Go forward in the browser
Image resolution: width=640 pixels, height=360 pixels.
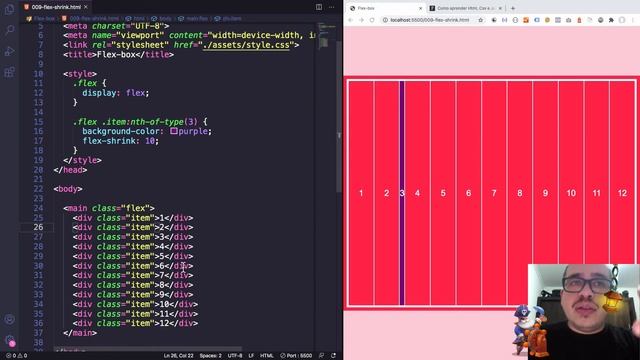[361, 20]
